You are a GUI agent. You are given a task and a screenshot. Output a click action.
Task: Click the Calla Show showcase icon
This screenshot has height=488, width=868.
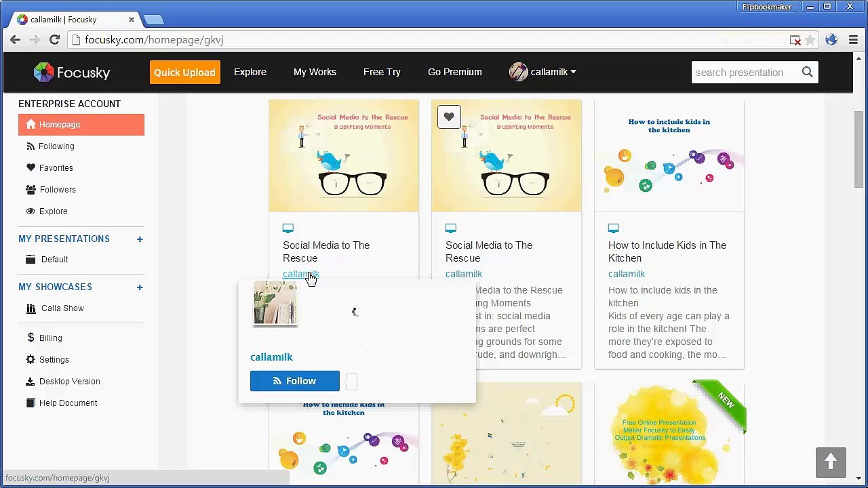(x=31, y=308)
